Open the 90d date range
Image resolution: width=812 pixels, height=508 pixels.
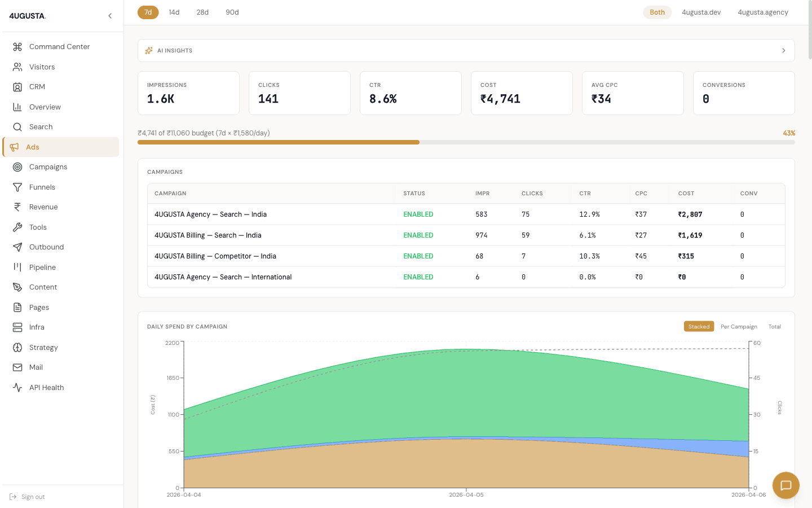[232, 12]
